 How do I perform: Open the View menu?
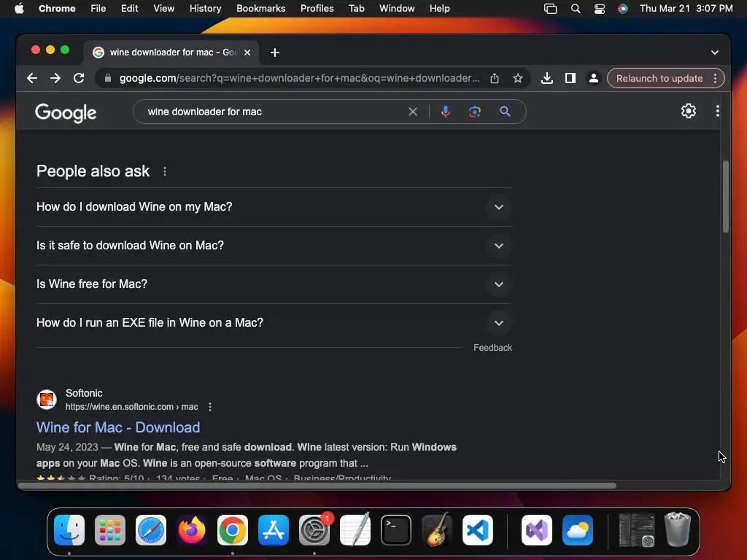163,9
